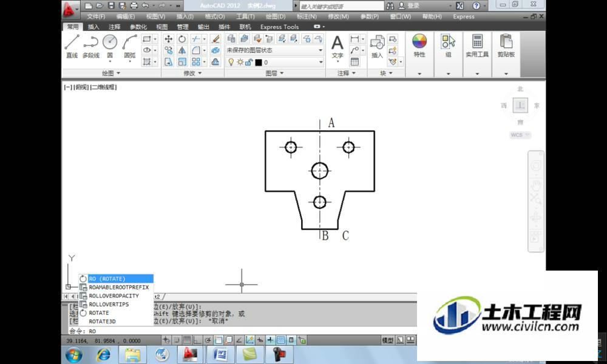Toggle Grid display in status bar
607x364 pixels.
187,340
